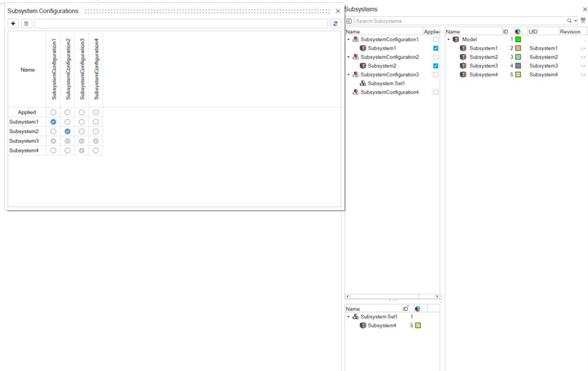Screen dimensions: 588x371
Task: Collapse SubsystemConfiguration1 tree node
Action: click(349, 39)
